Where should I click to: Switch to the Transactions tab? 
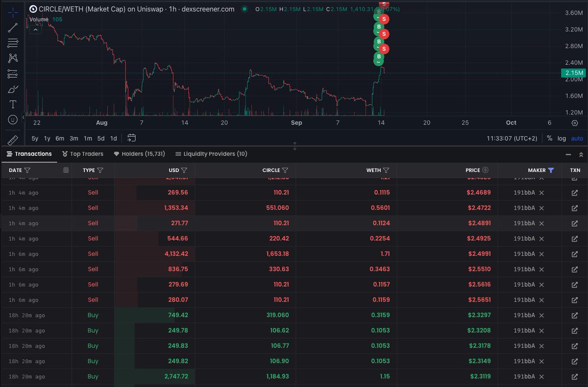click(29, 154)
